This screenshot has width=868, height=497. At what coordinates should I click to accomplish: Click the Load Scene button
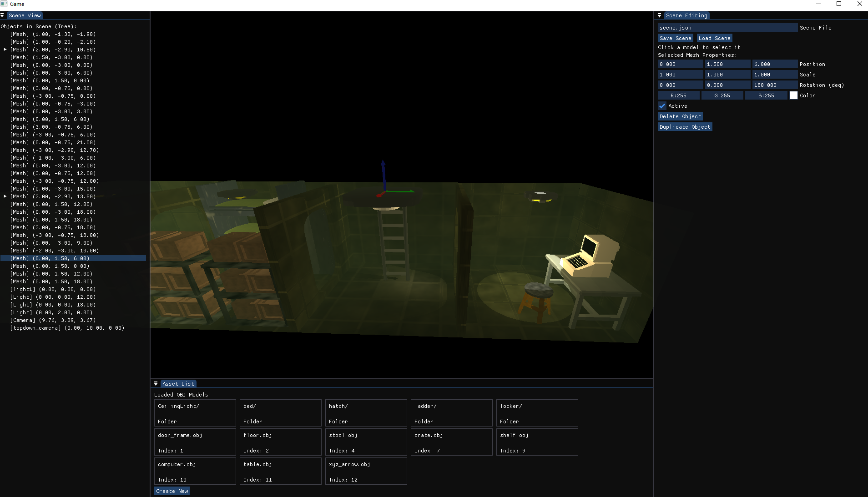pyautogui.click(x=714, y=38)
